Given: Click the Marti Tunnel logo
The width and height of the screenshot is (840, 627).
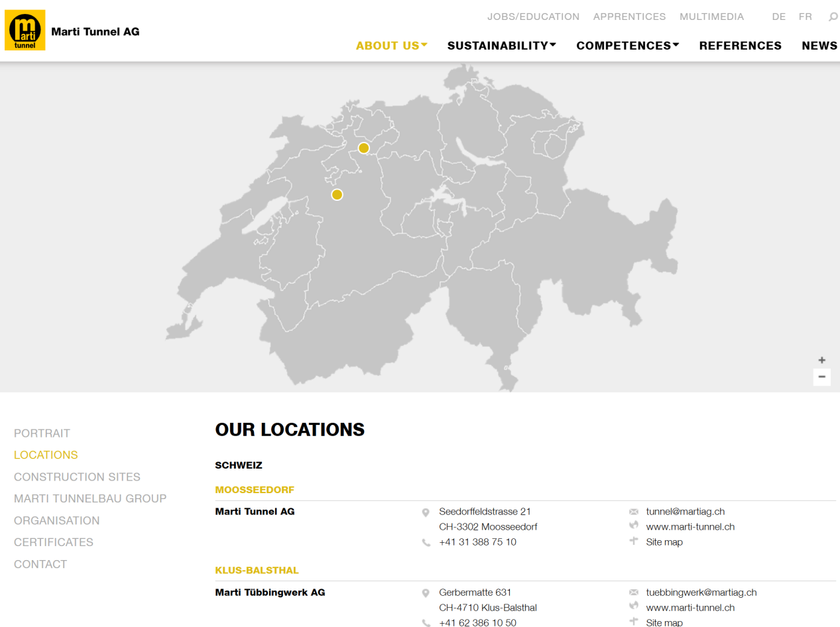Looking at the screenshot, I should point(25,30).
